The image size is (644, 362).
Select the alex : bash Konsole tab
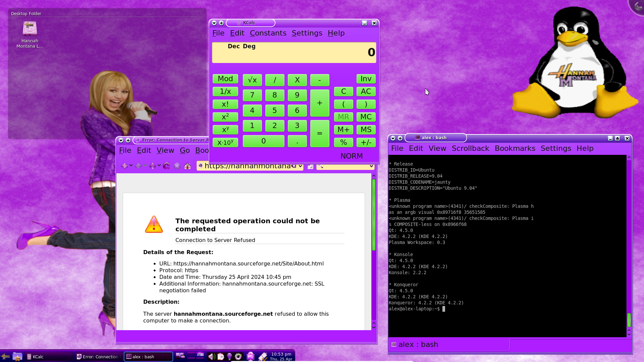pos(449,345)
